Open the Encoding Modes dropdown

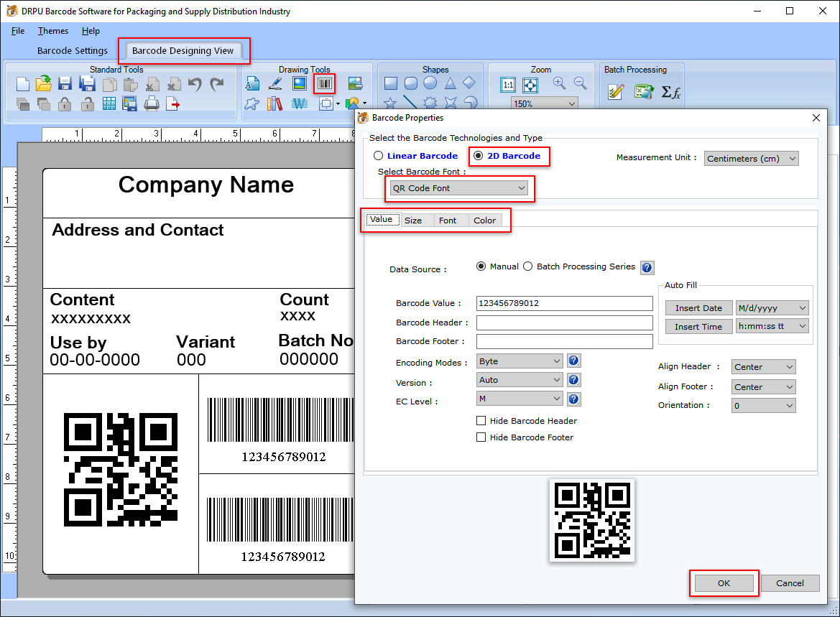(519, 361)
